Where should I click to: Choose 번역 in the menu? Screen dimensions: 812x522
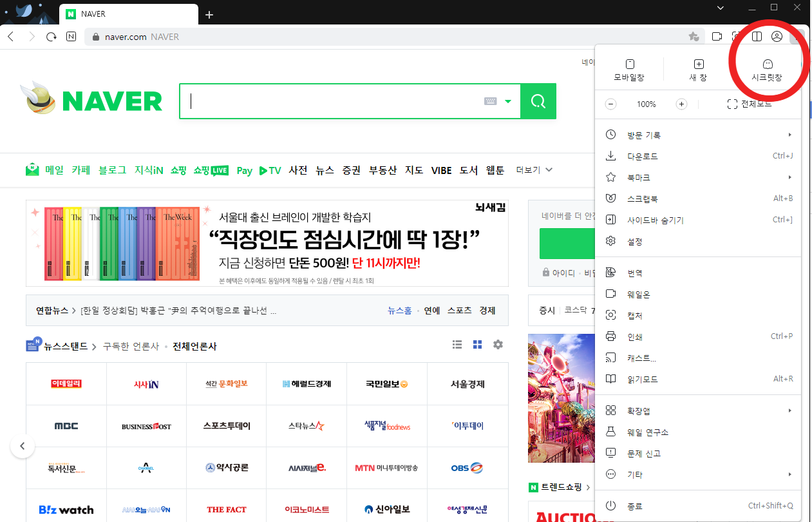pyautogui.click(x=699, y=273)
